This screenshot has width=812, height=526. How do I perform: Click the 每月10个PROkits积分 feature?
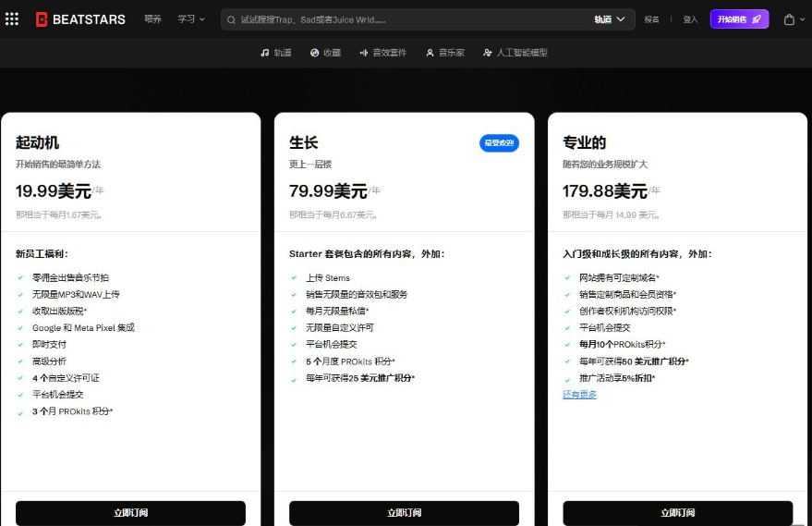tap(622, 345)
